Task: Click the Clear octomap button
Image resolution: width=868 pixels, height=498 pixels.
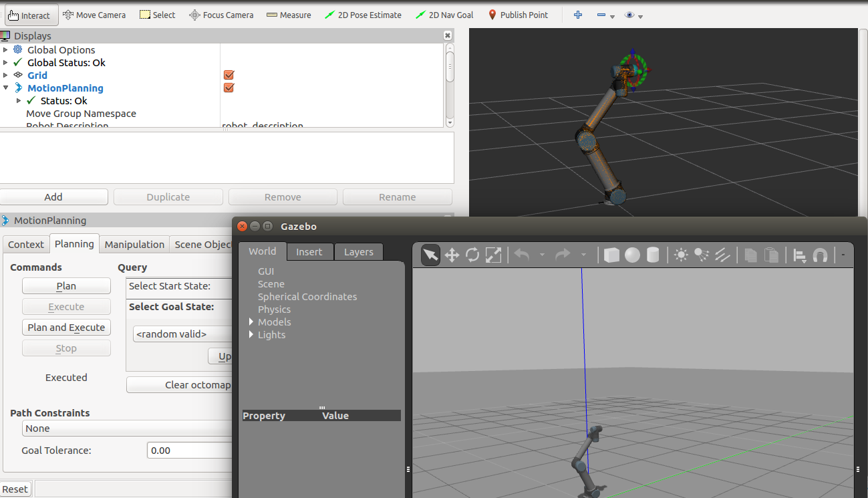Action: click(179, 385)
